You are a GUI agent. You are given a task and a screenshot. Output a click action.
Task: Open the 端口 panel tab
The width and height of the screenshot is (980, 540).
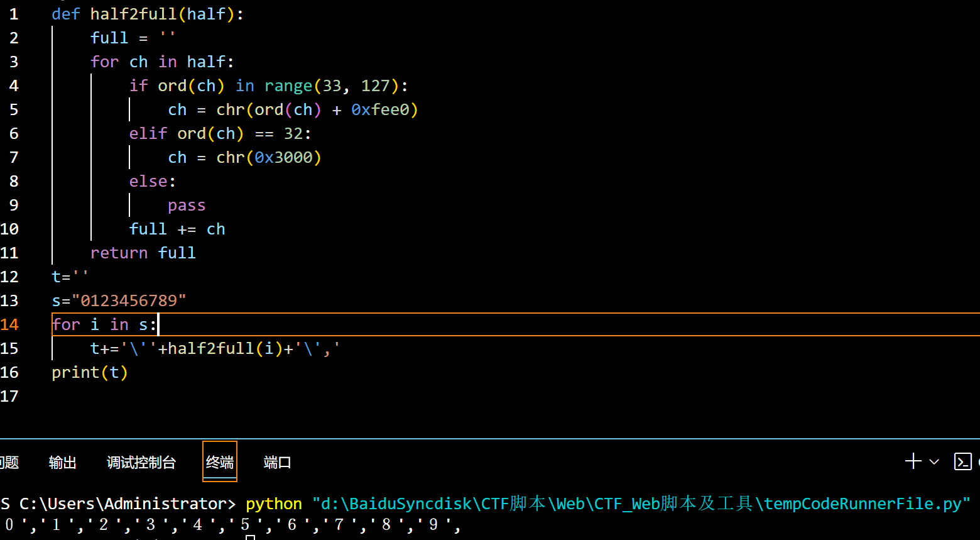[278, 463]
